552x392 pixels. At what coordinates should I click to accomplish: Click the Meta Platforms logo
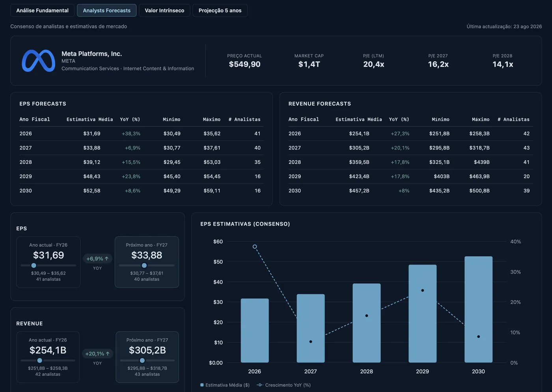point(38,61)
